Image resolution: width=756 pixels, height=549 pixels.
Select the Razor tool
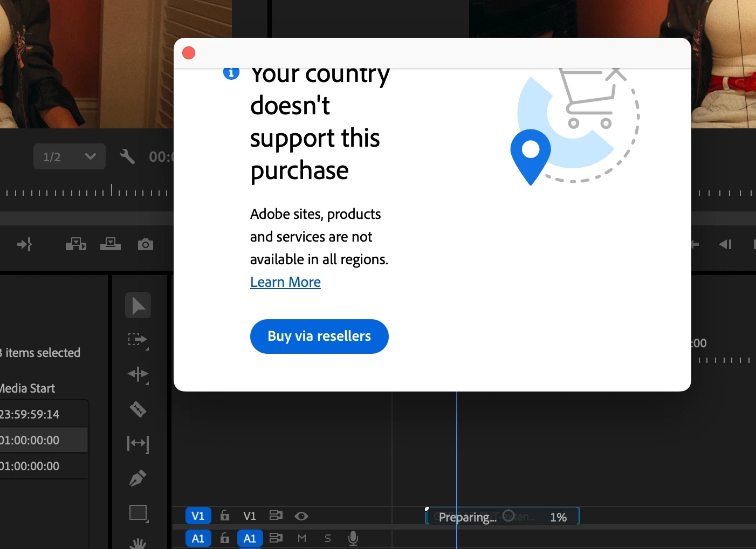[138, 409]
